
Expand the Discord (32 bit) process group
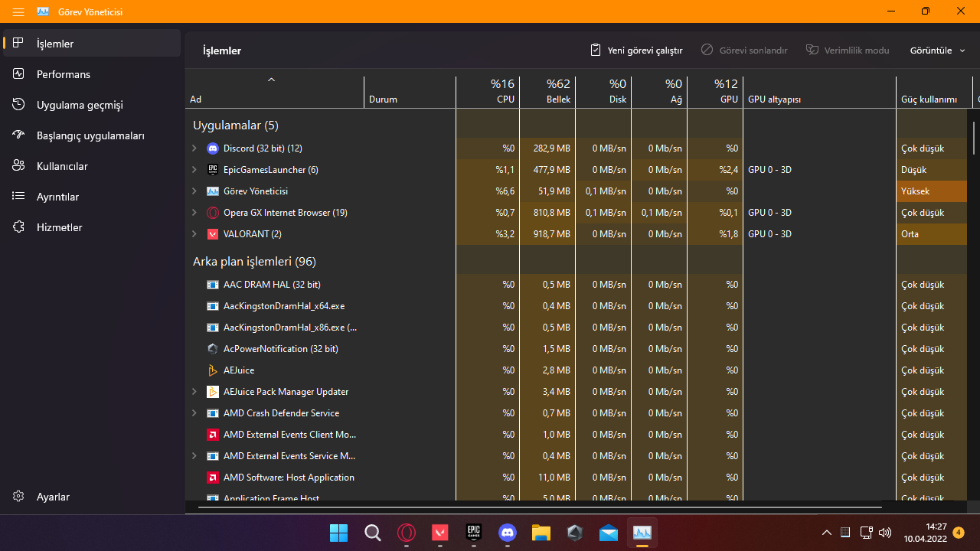coord(194,148)
